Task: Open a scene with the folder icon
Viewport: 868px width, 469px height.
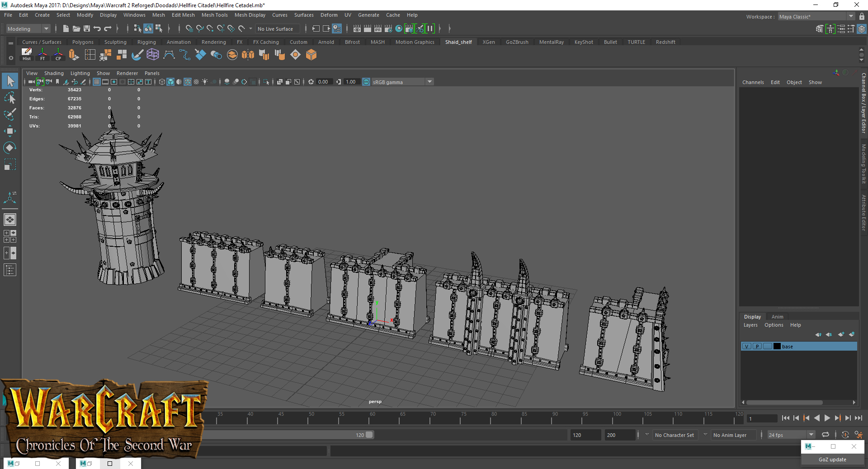Action: pyautogui.click(x=76, y=28)
